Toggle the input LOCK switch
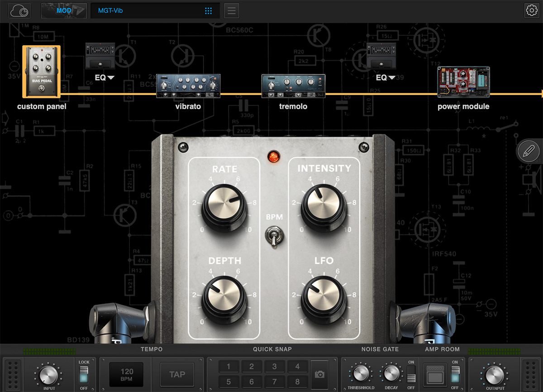Image resolution: width=543 pixels, height=392 pixels. tap(85, 374)
